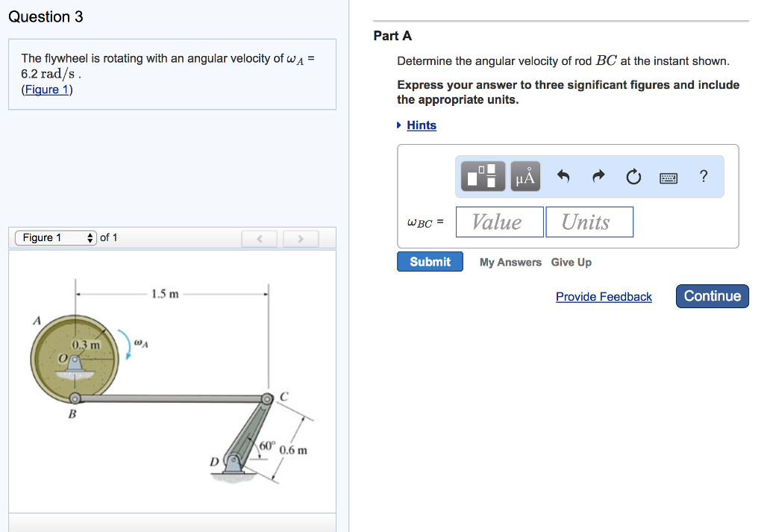Select the Question 3 heading
This screenshot has height=532, width=764.
click(x=46, y=16)
